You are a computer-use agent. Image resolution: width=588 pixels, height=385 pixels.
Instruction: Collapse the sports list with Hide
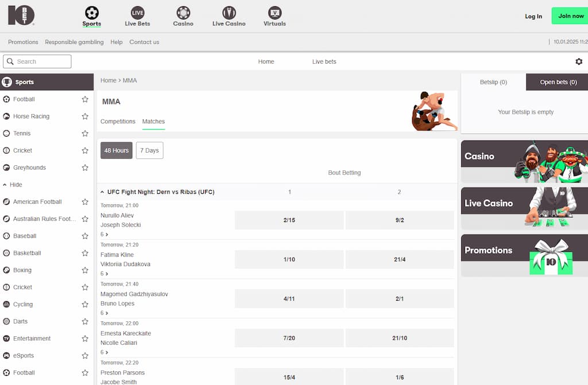tap(13, 184)
